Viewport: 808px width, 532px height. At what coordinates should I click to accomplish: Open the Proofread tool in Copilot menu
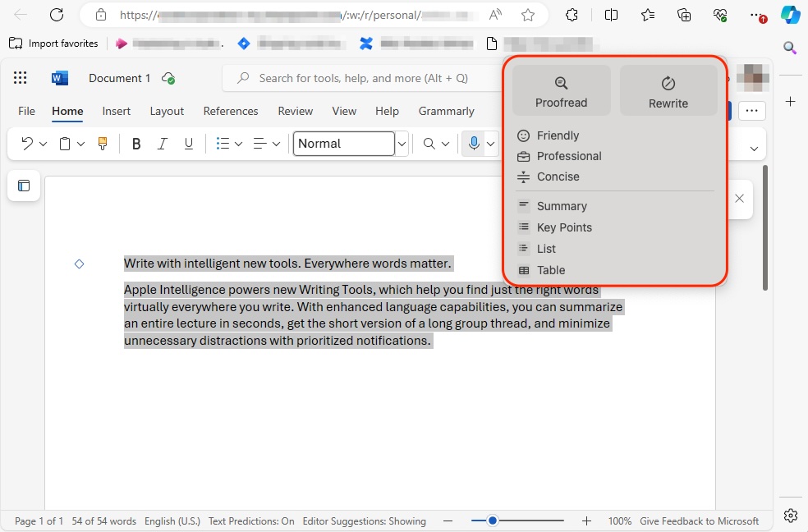pos(561,90)
